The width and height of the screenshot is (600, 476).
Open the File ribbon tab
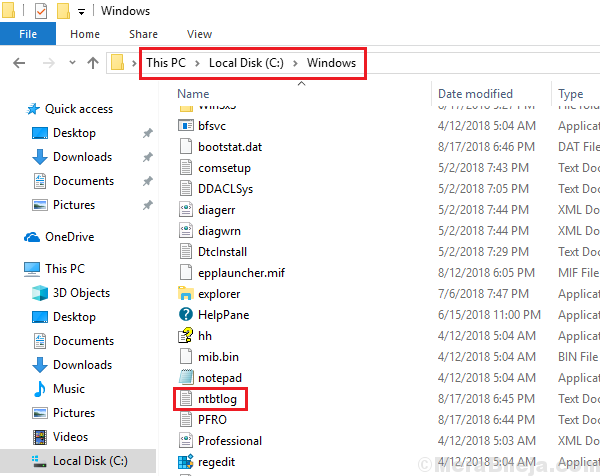click(28, 34)
